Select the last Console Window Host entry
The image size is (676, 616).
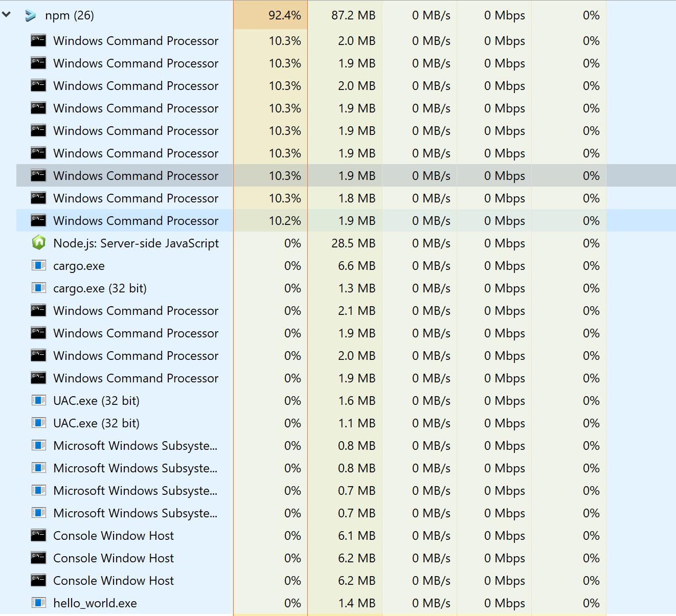113,580
